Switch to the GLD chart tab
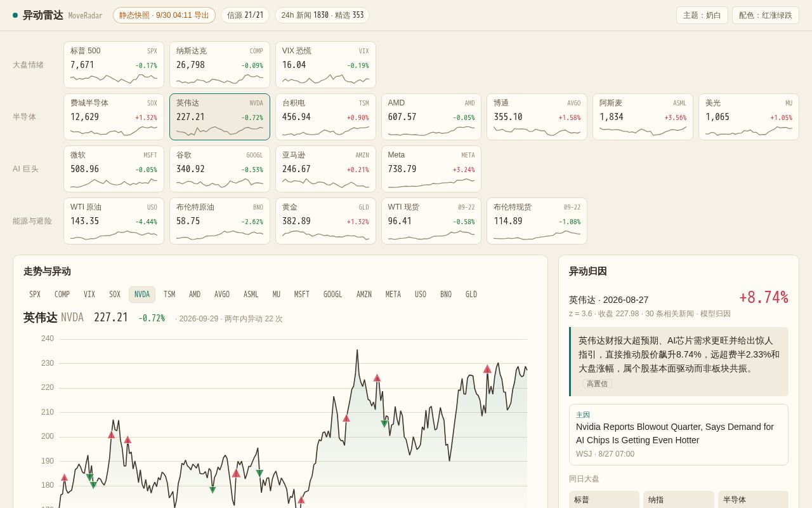Screen dimensions: 812x508 (x=471, y=295)
